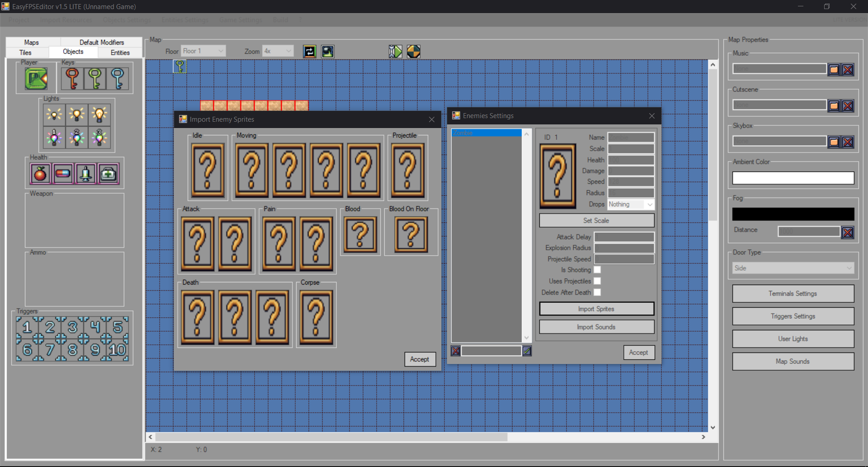
Task: Open the Map Sounds button
Action: pyautogui.click(x=793, y=362)
